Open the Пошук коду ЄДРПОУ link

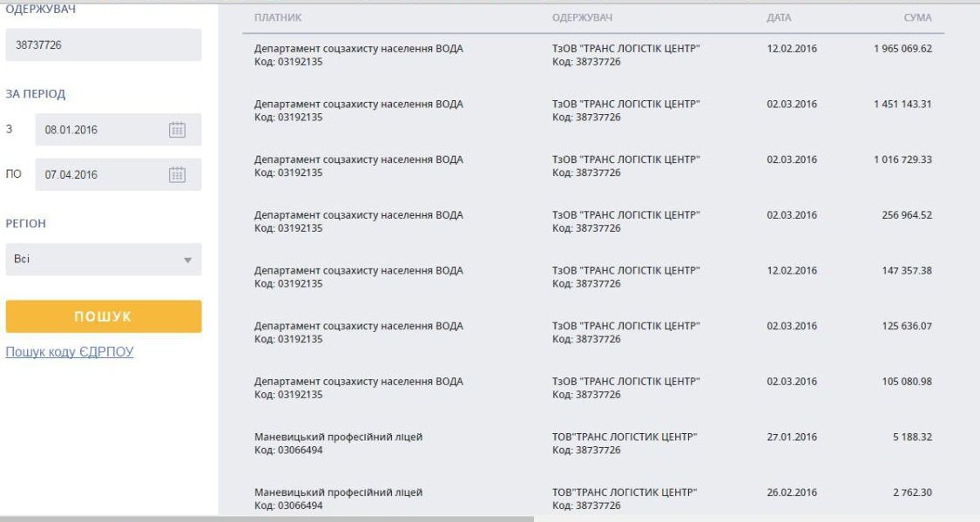click(x=70, y=352)
